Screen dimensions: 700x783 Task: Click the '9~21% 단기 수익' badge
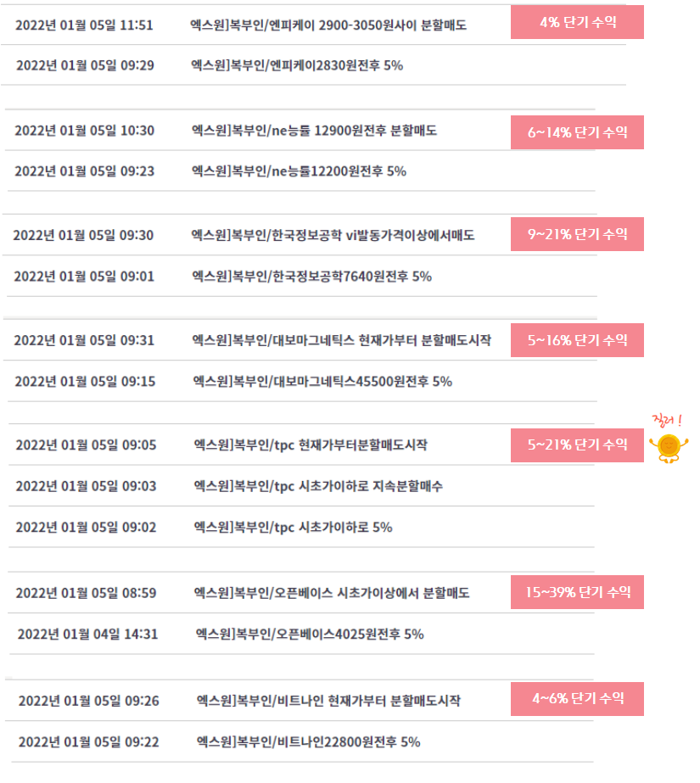[577, 234]
